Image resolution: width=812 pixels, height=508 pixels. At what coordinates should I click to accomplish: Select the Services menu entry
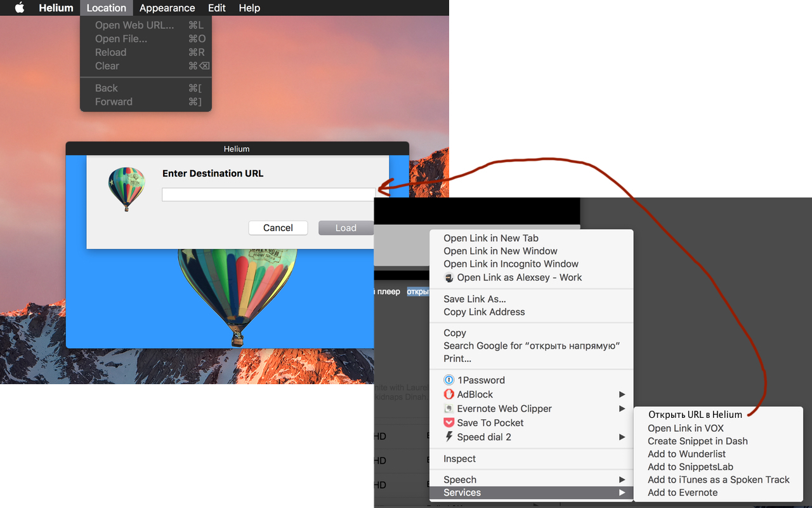pos(532,493)
